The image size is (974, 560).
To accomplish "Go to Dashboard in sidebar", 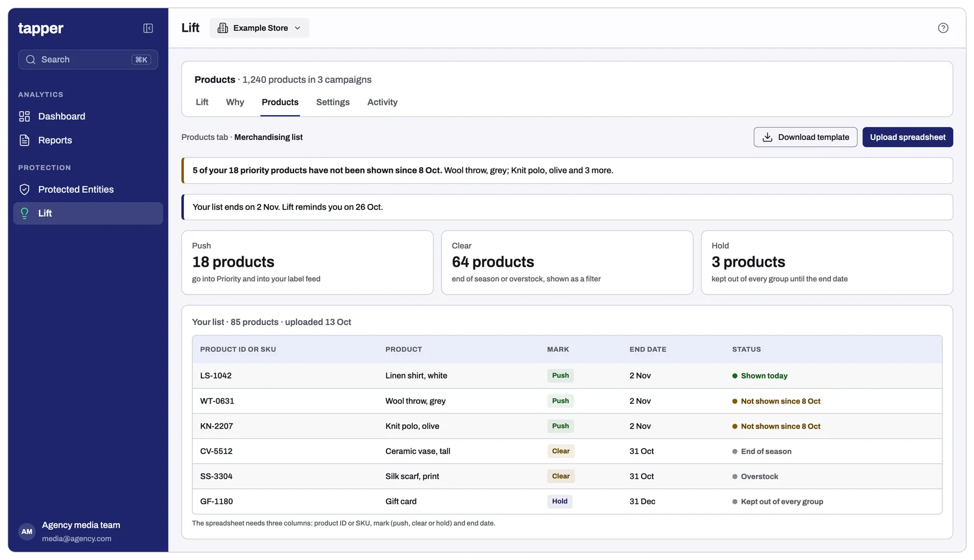I will coord(88,116).
